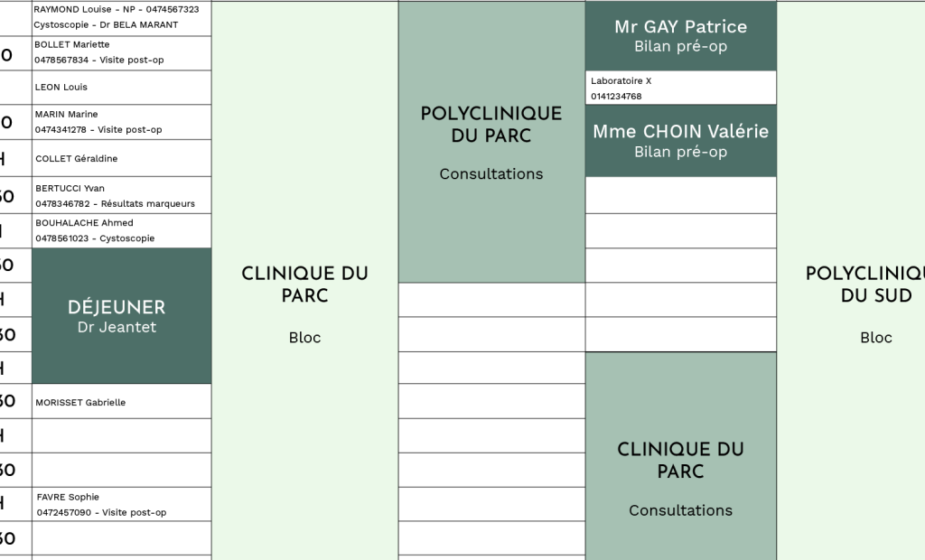Click empty slot directly below FAVRE Sophie
925x560 pixels.
click(x=121, y=538)
